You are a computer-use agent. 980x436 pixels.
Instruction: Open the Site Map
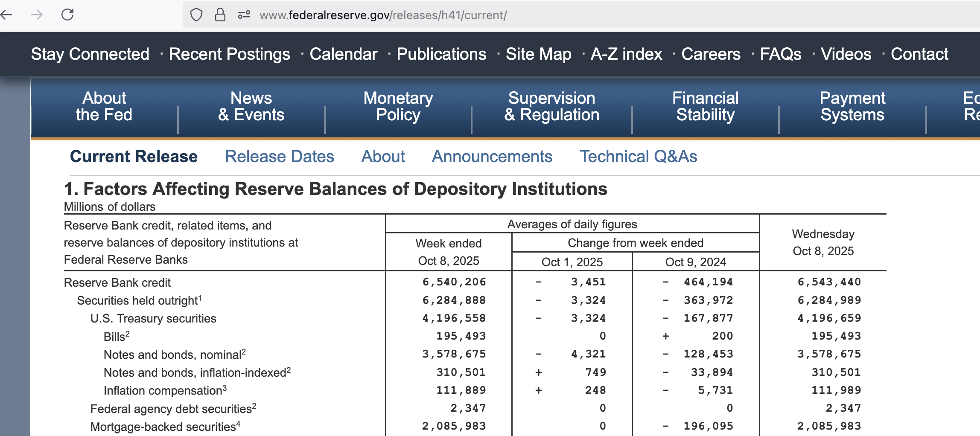(x=539, y=54)
